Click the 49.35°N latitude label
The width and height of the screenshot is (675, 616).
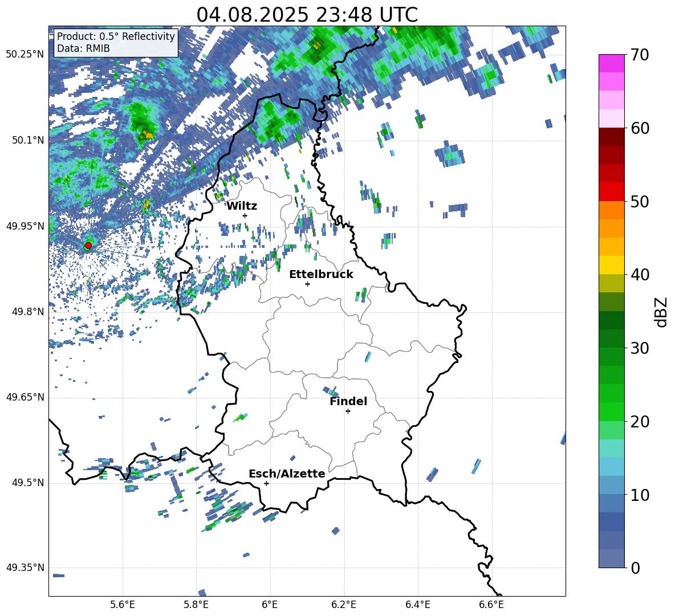pyautogui.click(x=25, y=568)
